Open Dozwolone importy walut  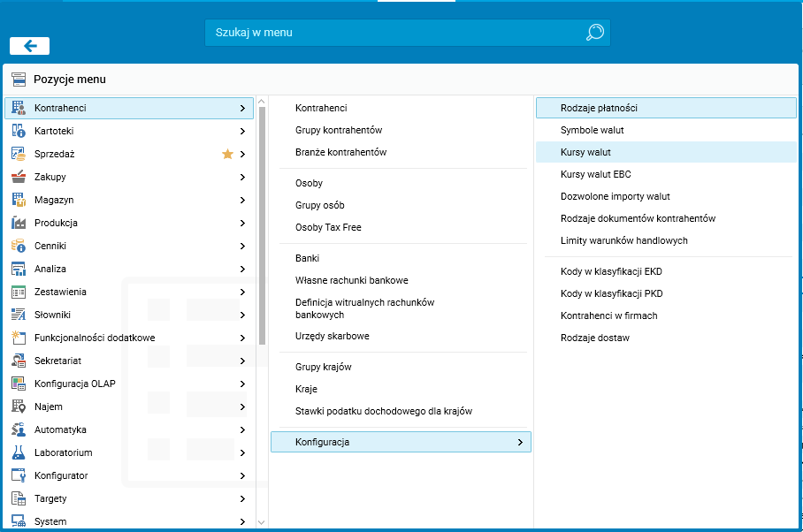615,196
